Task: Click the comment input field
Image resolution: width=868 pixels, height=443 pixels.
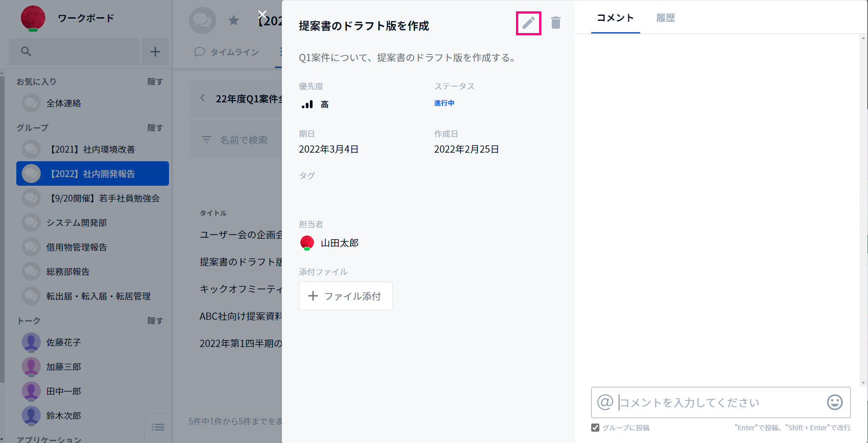Action: [720, 402]
